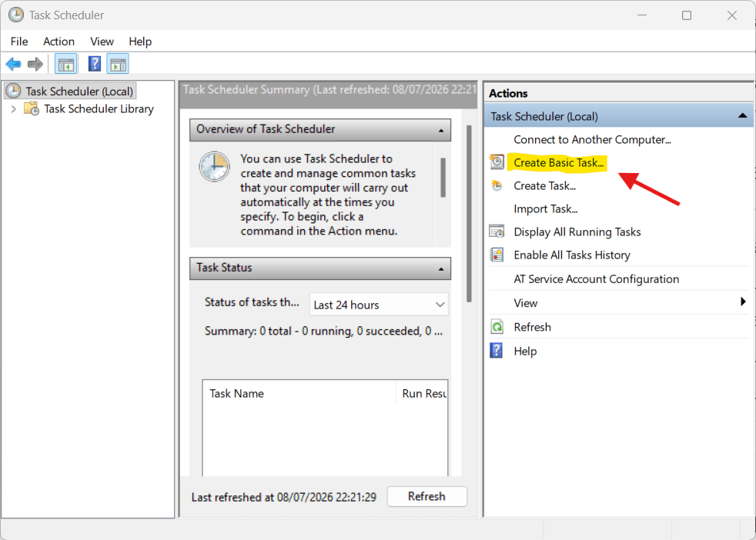The height and width of the screenshot is (540, 756).
Task: Toggle the Show/Hide Console Tree toolbar icon
Action: [66, 64]
